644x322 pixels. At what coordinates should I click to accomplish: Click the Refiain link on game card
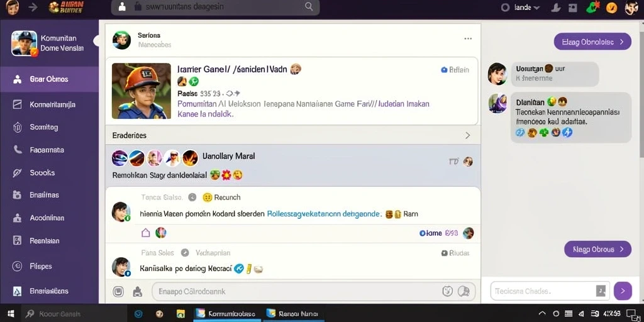coord(455,70)
